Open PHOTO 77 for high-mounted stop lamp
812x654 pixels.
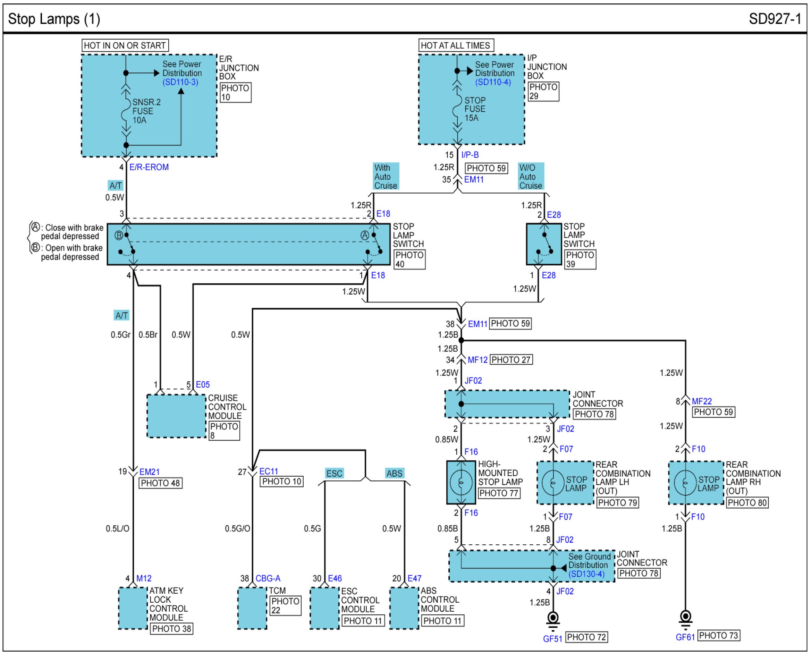coord(499,493)
